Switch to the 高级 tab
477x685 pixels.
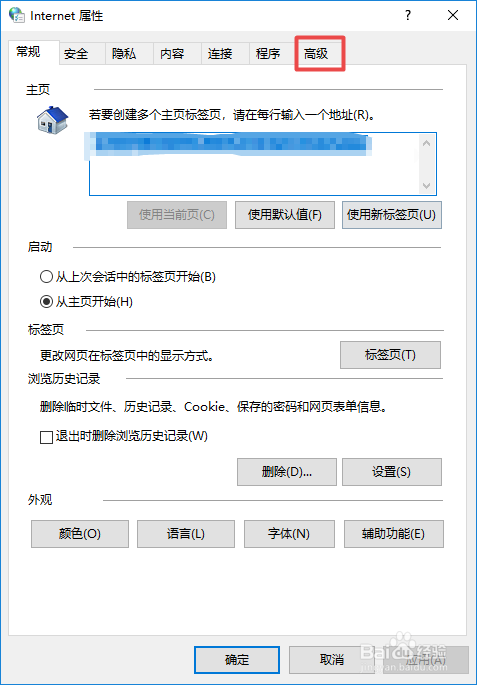coord(320,54)
